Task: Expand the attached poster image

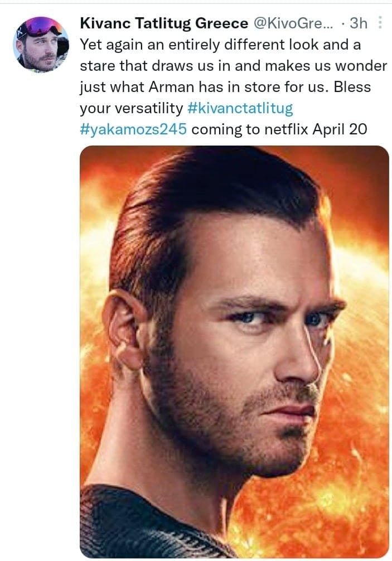Action: coord(234,351)
